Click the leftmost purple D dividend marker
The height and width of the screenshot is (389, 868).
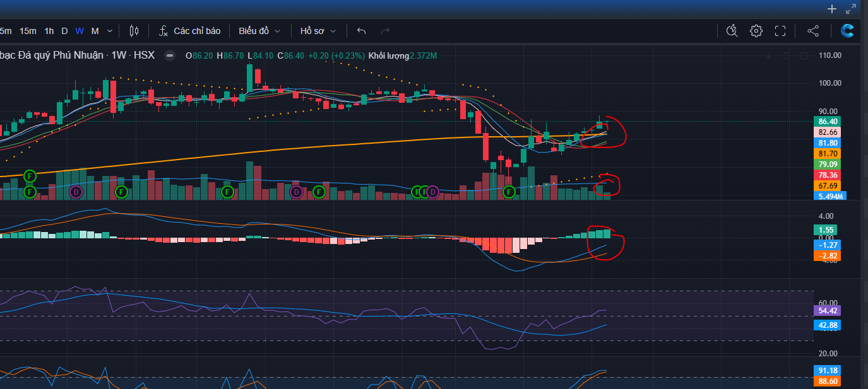[x=76, y=191]
